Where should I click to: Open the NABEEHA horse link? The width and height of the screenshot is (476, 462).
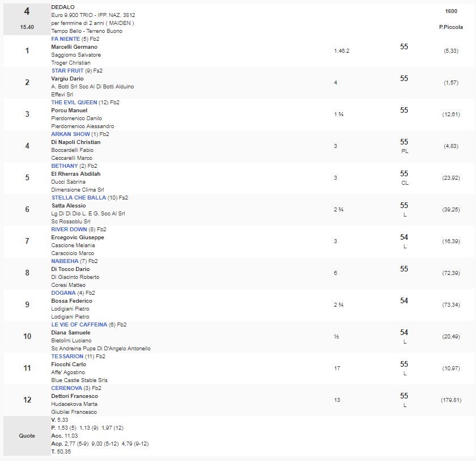(x=65, y=261)
